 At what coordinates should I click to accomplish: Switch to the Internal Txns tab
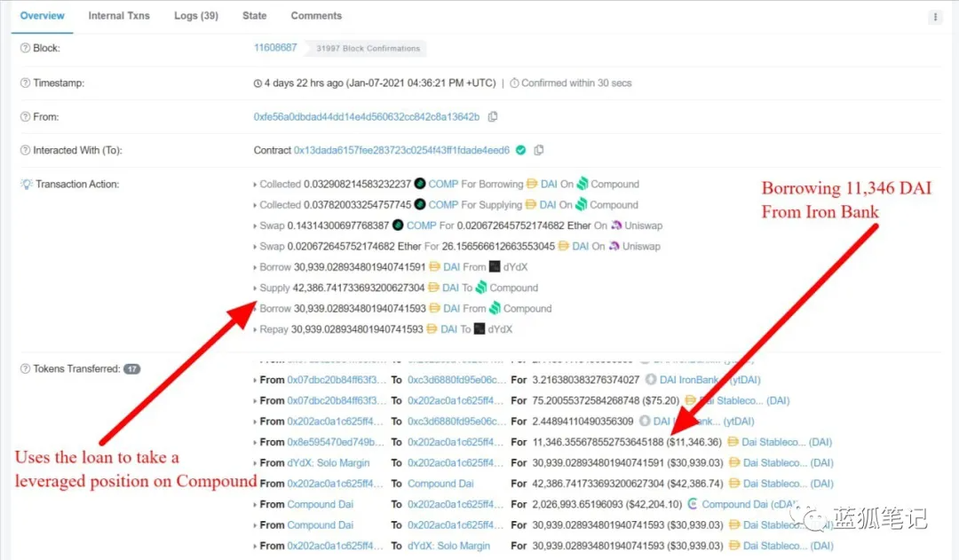click(119, 16)
